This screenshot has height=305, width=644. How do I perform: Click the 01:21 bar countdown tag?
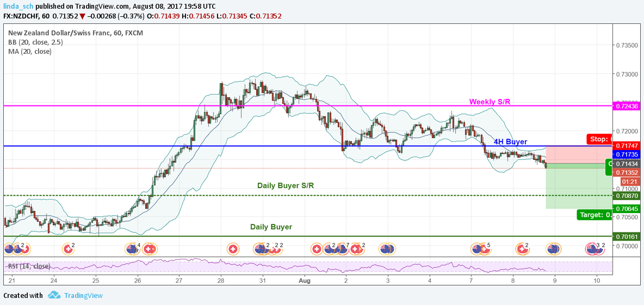pyautogui.click(x=629, y=181)
